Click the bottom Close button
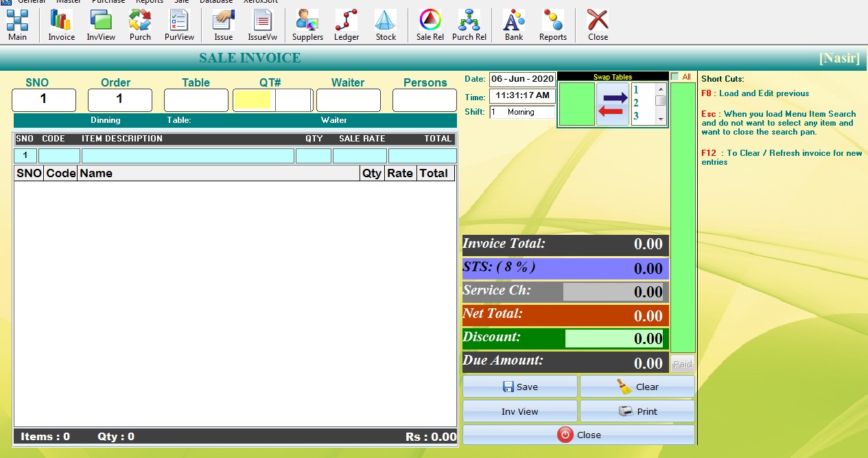The height and width of the screenshot is (458, 868). [579, 435]
